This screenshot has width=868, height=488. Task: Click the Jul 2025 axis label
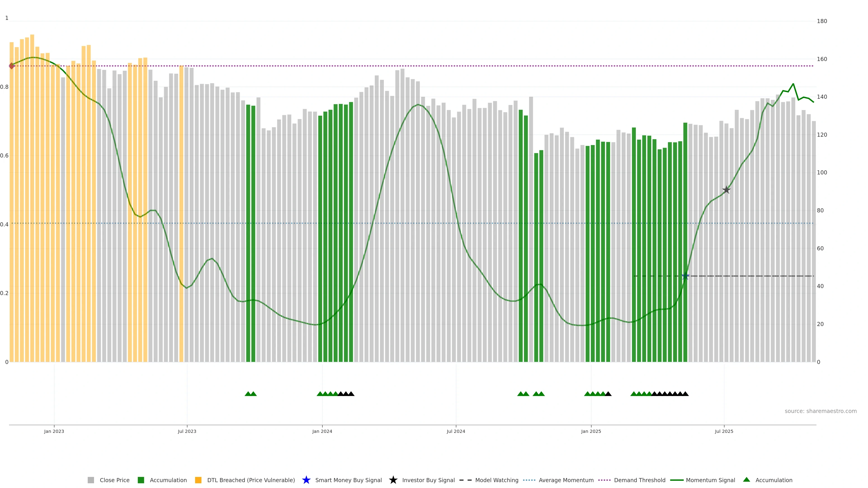point(724,431)
